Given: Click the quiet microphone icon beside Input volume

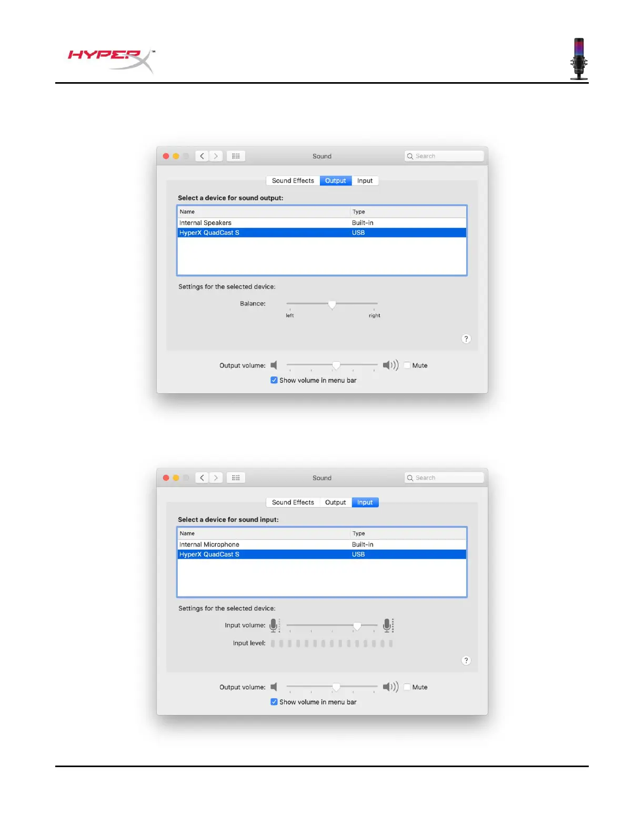Looking at the screenshot, I should pos(274,625).
